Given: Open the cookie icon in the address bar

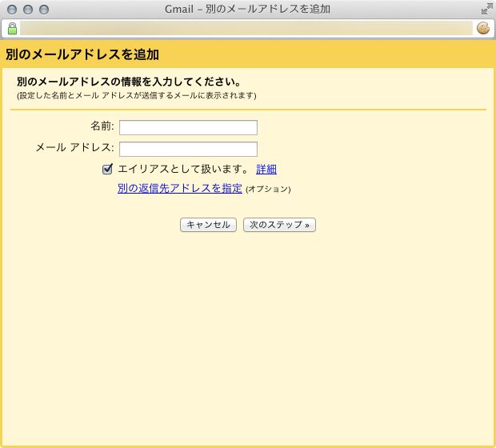Looking at the screenshot, I should click(483, 28).
